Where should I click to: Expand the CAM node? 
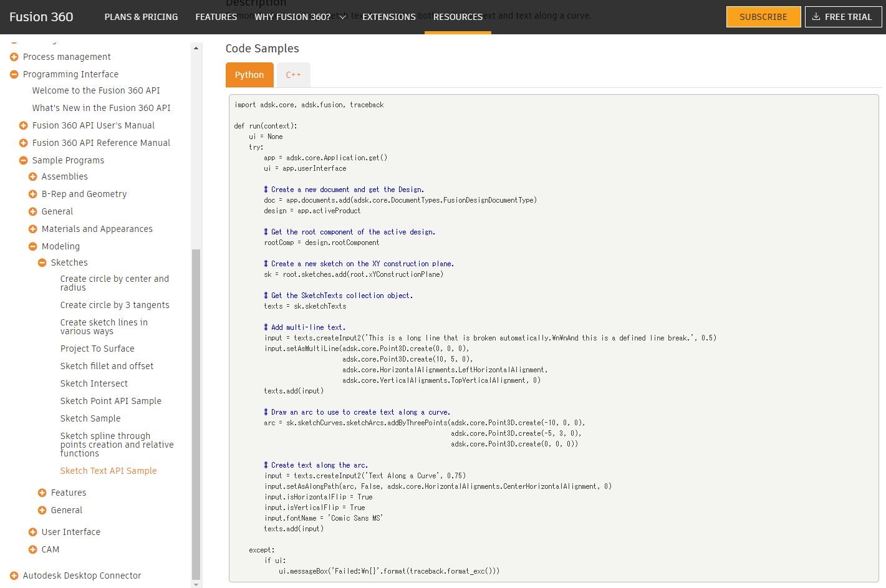(32, 549)
